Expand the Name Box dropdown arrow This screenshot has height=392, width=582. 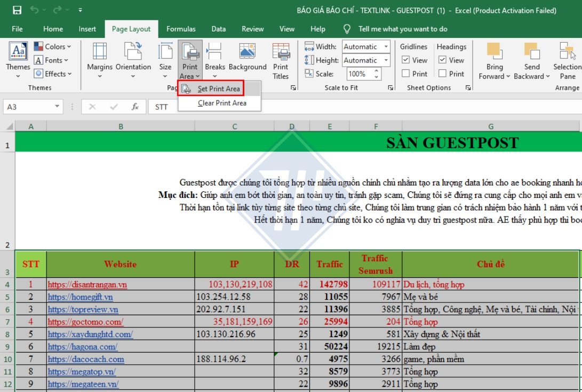pos(57,107)
